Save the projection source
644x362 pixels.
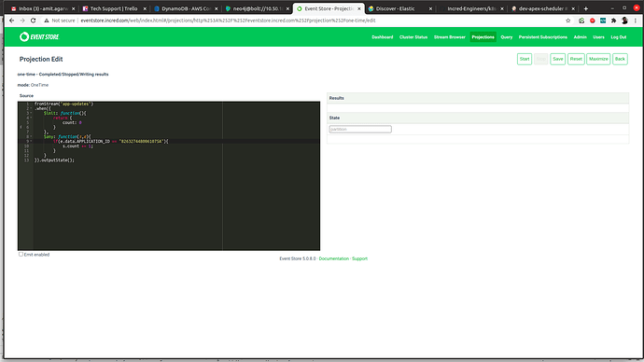click(x=558, y=59)
